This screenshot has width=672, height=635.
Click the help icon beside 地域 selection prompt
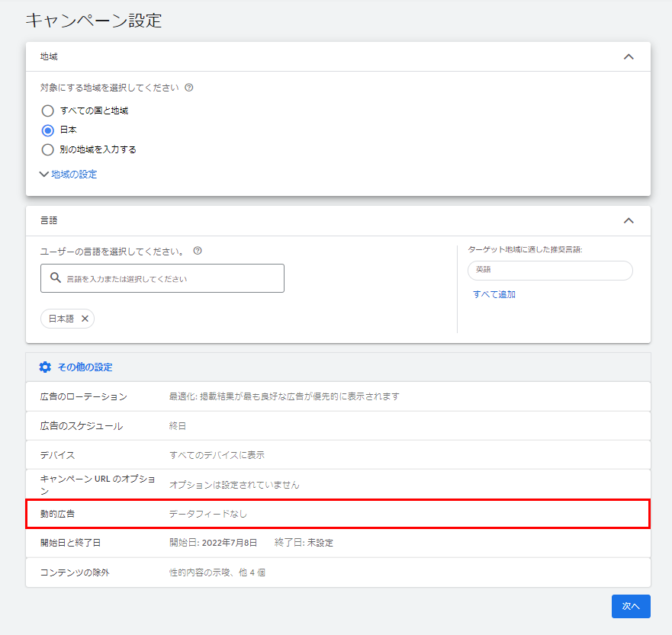point(189,88)
